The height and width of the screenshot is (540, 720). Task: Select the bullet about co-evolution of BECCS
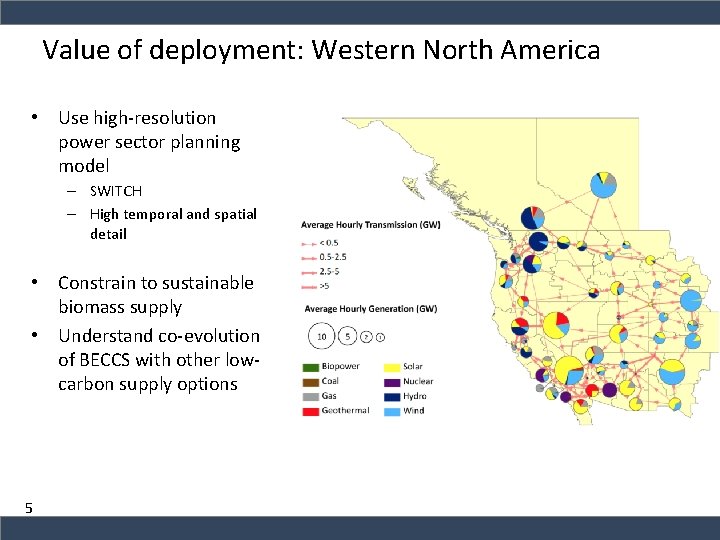point(159,360)
